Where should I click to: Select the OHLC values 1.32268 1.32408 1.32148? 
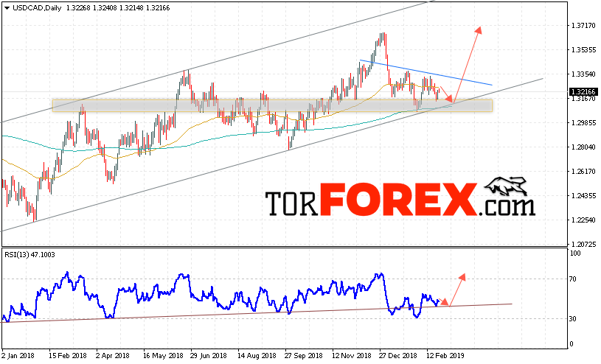tap(105, 8)
